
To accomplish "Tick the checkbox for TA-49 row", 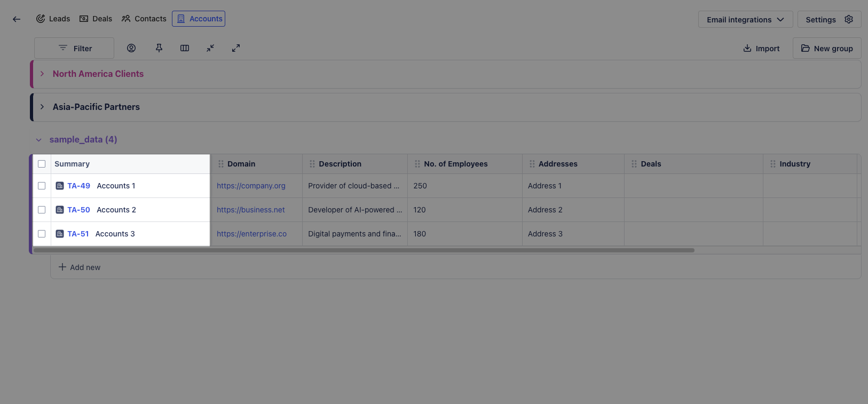I will [42, 186].
